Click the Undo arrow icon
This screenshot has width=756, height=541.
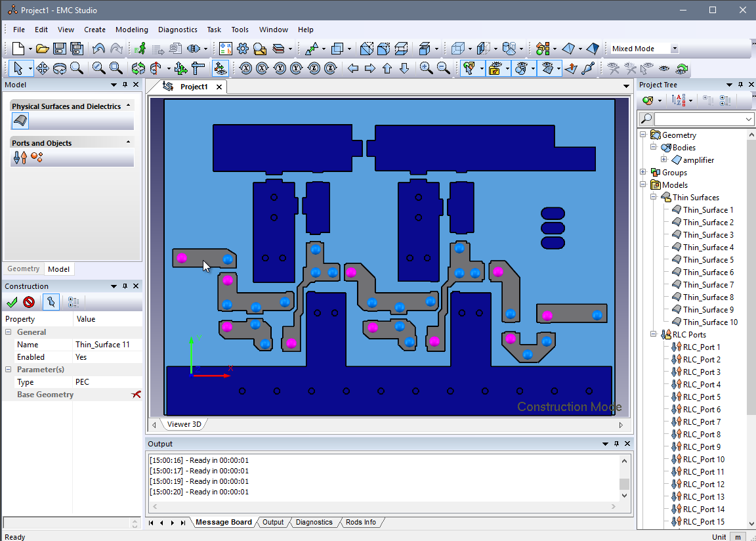pyautogui.click(x=98, y=49)
